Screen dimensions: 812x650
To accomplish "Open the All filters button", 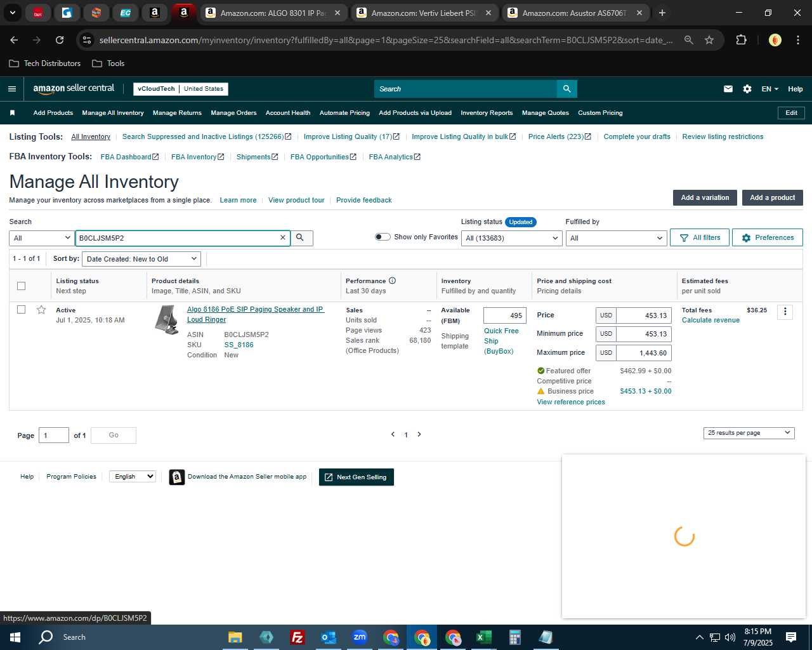I will (700, 237).
